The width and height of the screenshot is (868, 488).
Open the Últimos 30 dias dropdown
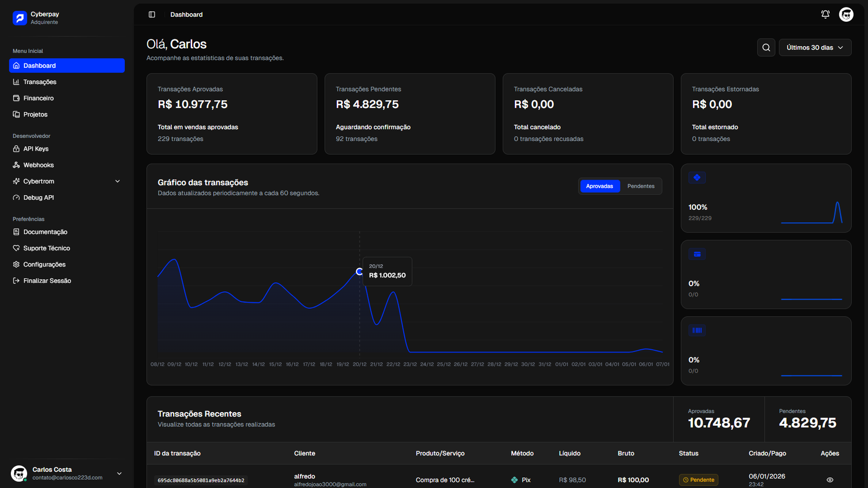[x=815, y=48]
